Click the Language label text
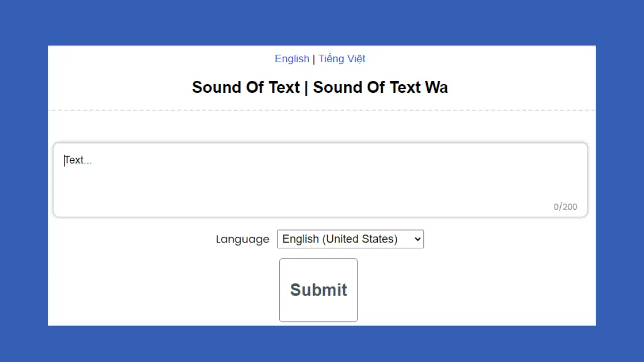644x362 pixels. tap(243, 239)
